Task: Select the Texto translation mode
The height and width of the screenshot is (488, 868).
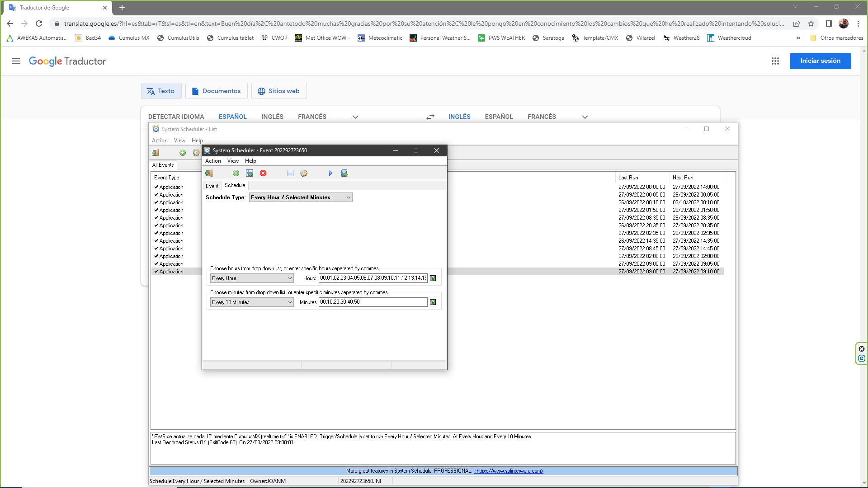Action: (161, 91)
